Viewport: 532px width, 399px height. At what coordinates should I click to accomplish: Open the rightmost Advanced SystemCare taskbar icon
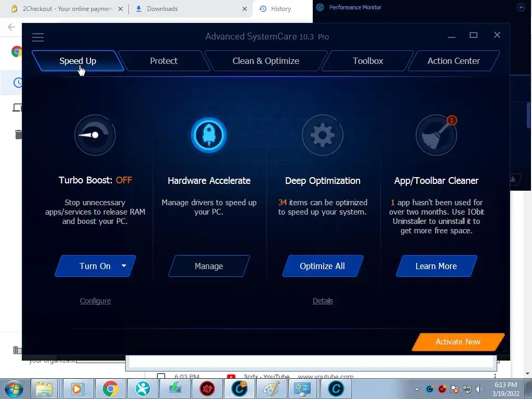tap(336, 389)
